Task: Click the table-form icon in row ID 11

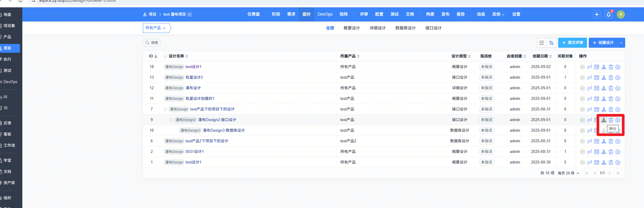Action: 596,99
